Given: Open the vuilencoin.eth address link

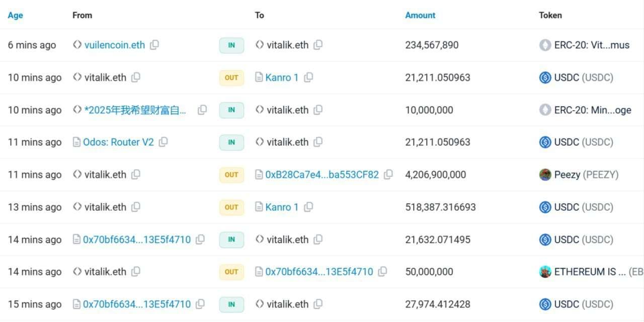Looking at the screenshot, I should (114, 45).
